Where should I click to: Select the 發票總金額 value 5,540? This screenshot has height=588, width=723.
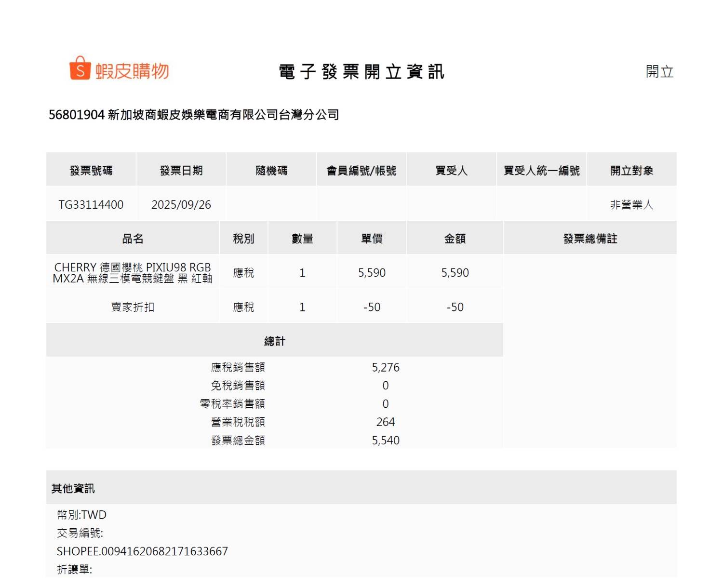pyautogui.click(x=386, y=440)
